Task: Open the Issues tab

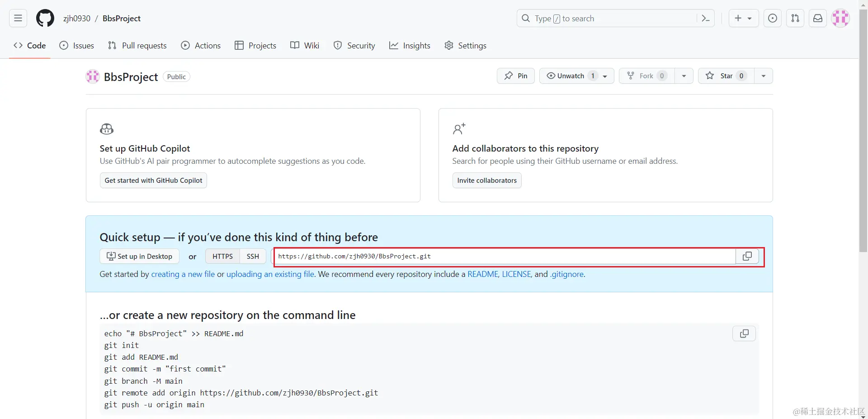Action: (77, 46)
